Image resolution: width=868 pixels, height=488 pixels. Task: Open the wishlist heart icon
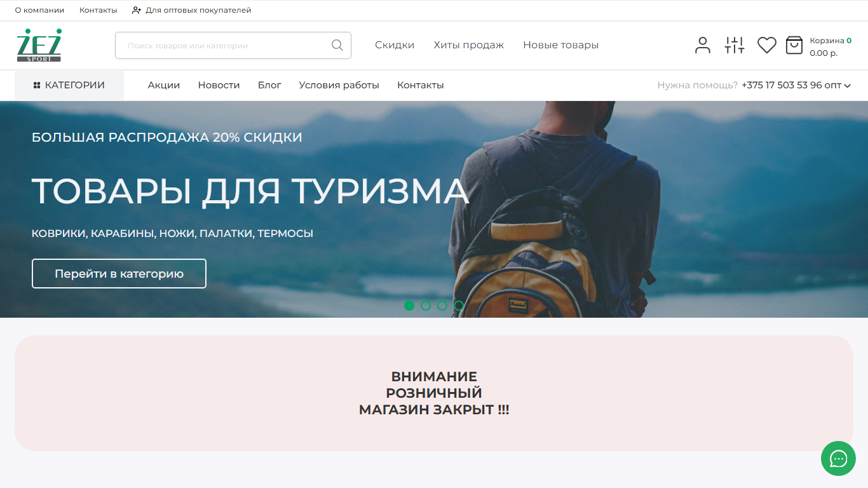point(767,45)
